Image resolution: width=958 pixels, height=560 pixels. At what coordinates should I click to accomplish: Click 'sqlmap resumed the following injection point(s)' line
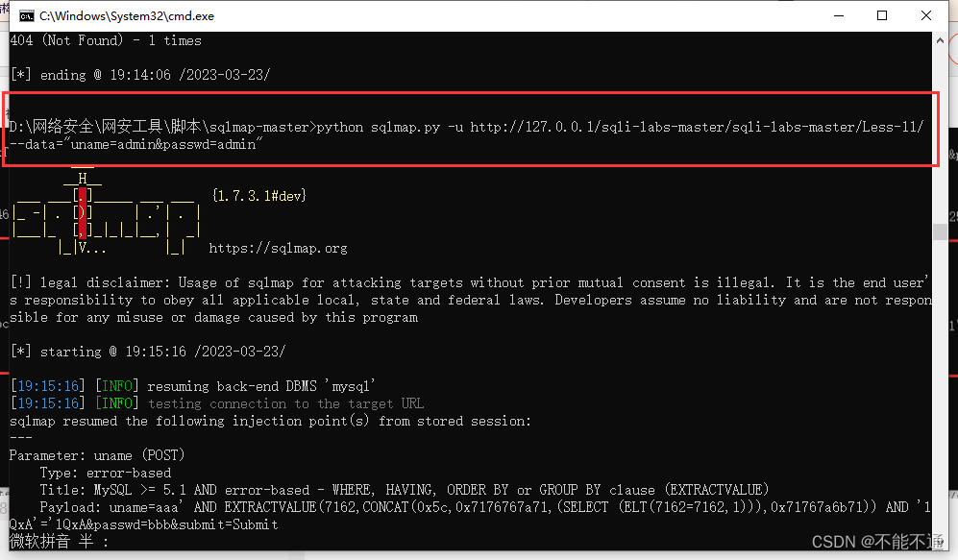270,421
